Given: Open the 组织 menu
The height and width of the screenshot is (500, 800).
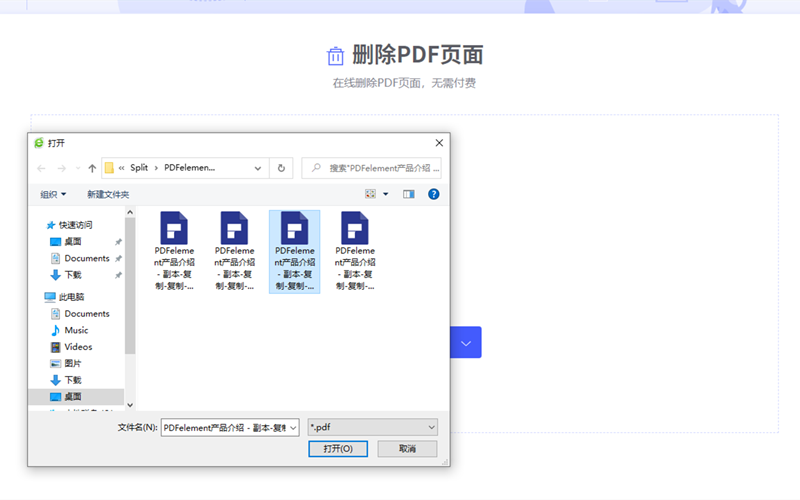Looking at the screenshot, I should 53,194.
